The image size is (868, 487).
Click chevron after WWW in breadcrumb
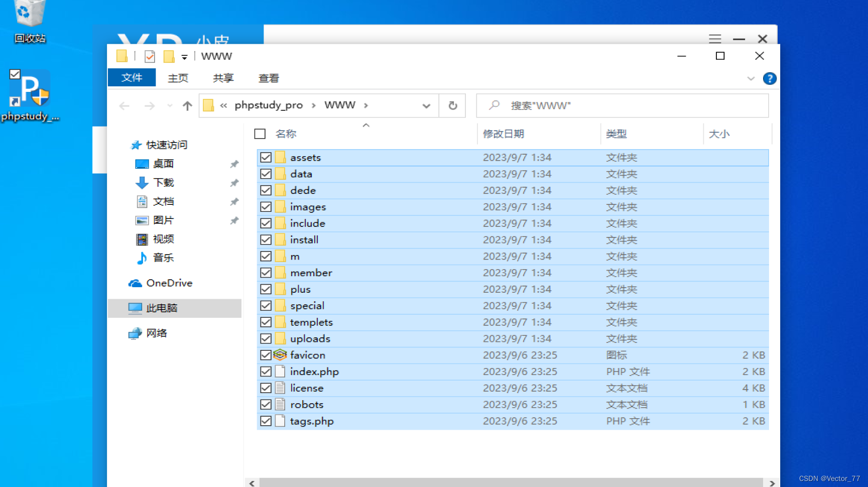(x=366, y=105)
